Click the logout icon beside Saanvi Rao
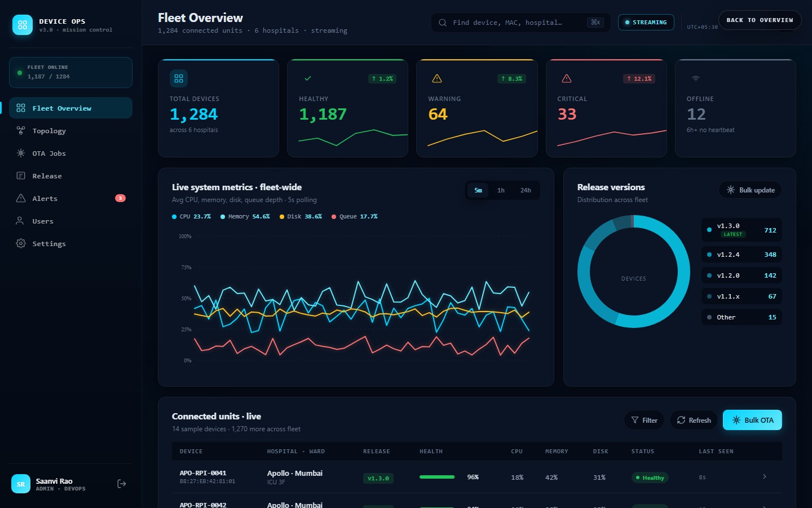Image resolution: width=812 pixels, height=508 pixels. coord(121,484)
